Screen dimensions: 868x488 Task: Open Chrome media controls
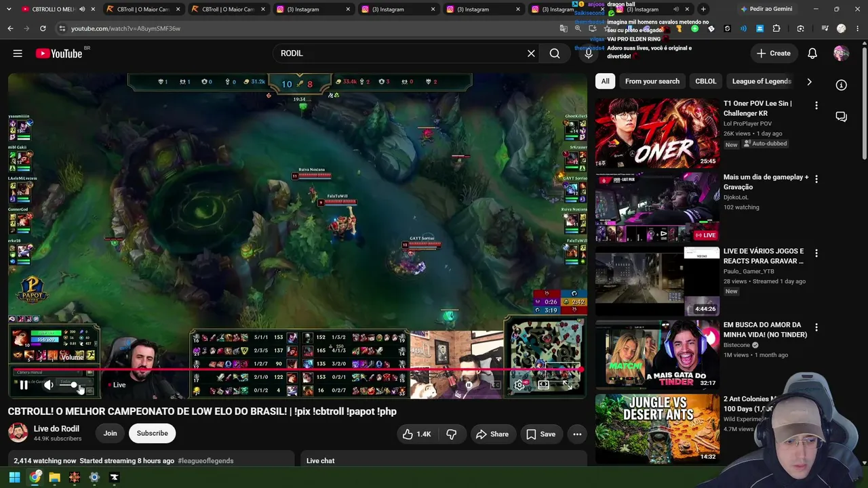pos(825,28)
